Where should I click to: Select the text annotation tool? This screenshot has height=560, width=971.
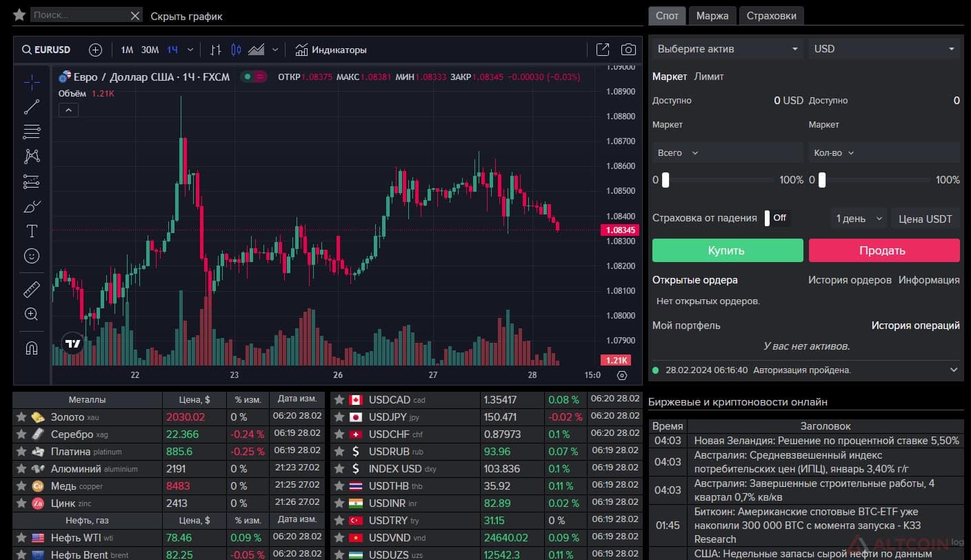tap(32, 231)
